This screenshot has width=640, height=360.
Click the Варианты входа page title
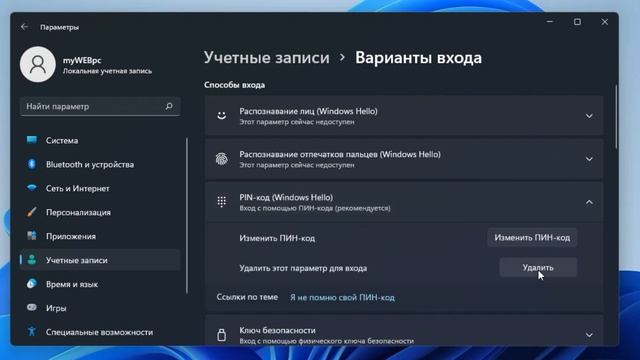pyautogui.click(x=418, y=58)
